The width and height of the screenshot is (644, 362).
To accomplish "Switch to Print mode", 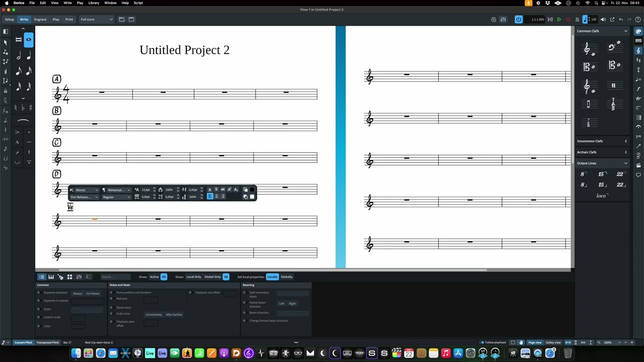I will 69,20.
